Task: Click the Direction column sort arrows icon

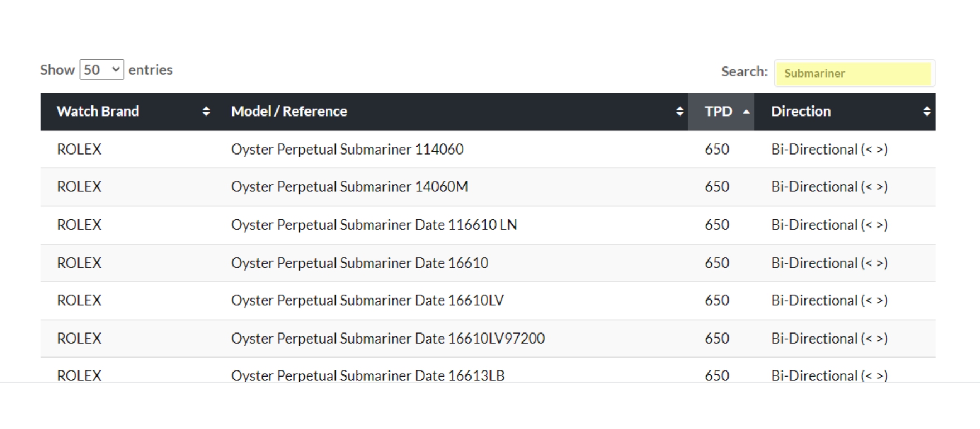Action: 926,112
